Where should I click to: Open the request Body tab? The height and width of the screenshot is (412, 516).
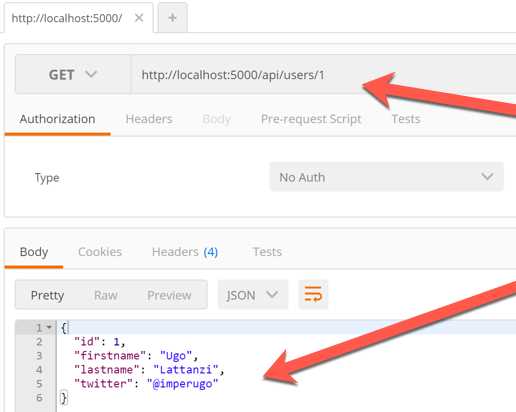pos(217,119)
